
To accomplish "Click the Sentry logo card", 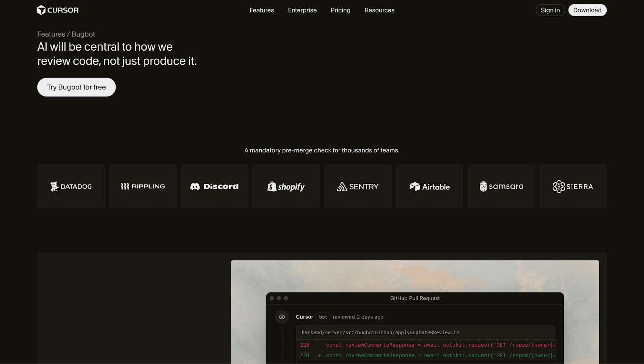I will coord(358,186).
